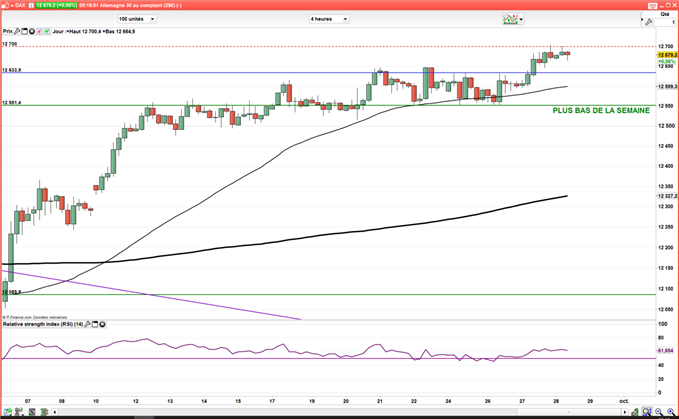Click the yellow 12 679,2 current price tag

pyautogui.click(x=667, y=55)
